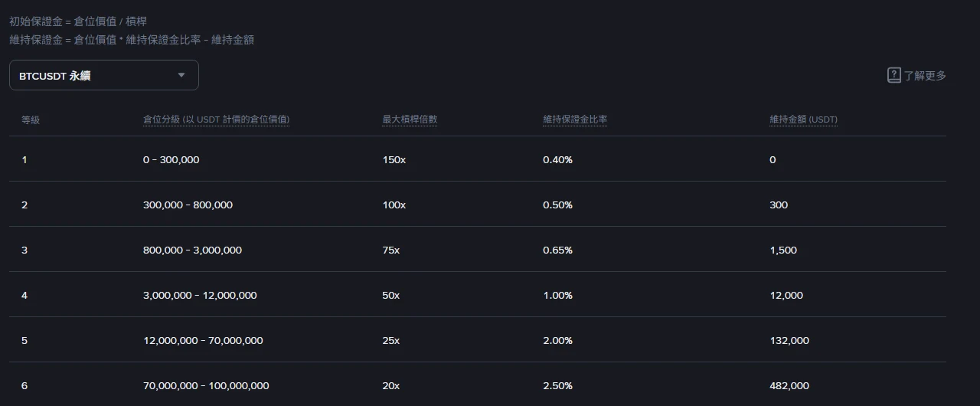Image resolution: width=980 pixels, height=406 pixels.
Task: Select the tier 1 row 0 - 300,000
Action: tap(478, 159)
